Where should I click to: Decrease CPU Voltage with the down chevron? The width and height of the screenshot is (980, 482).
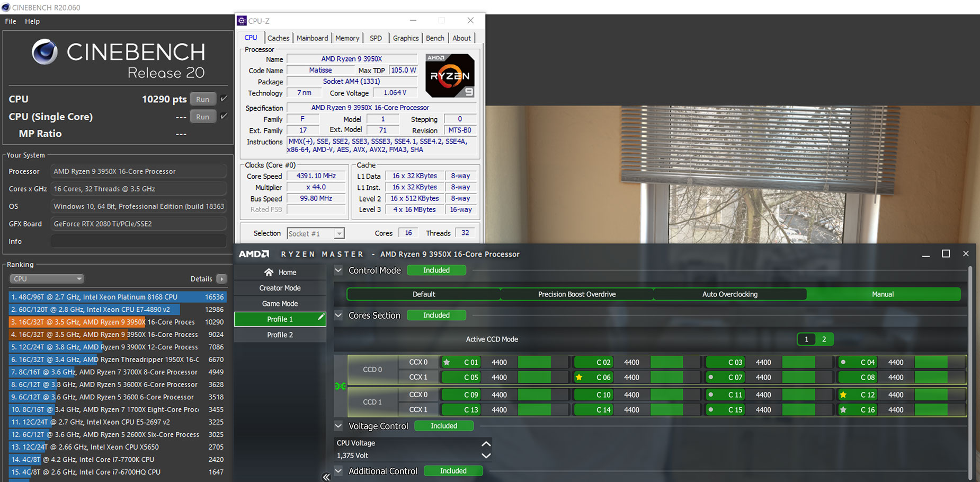(x=486, y=455)
